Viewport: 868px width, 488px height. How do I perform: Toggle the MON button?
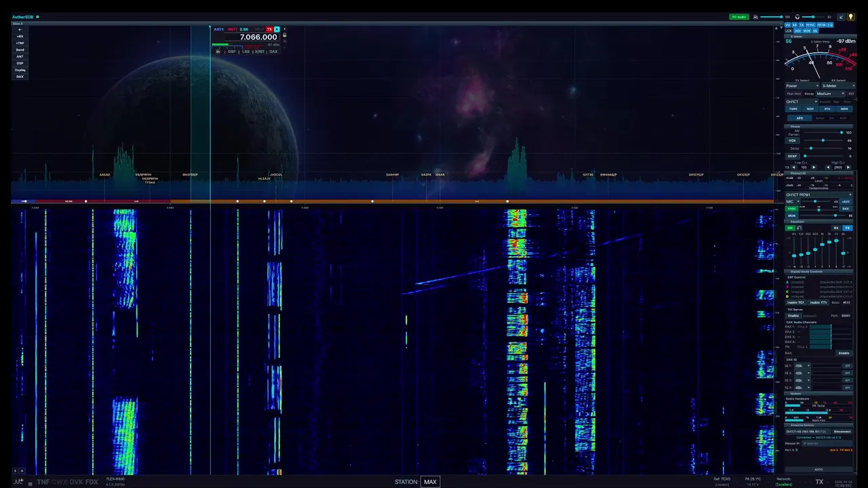pyautogui.click(x=791, y=216)
